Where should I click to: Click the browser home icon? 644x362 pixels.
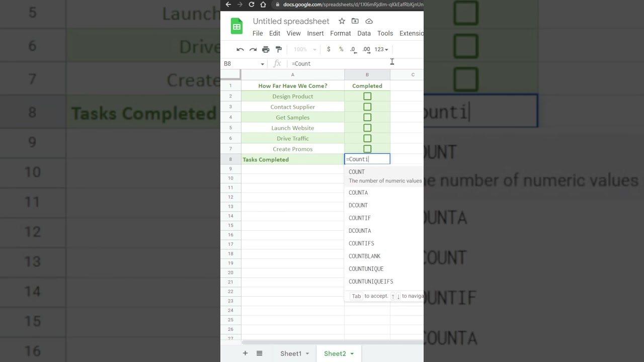pyautogui.click(x=263, y=5)
